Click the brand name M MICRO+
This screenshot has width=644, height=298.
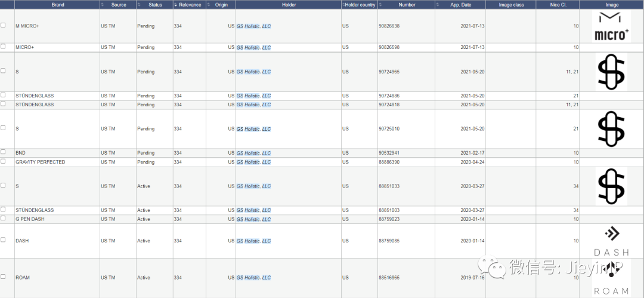point(27,26)
